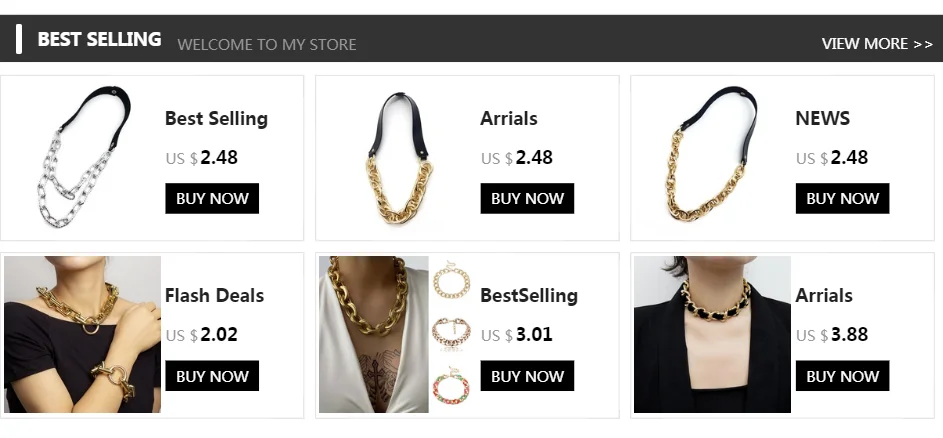The image size is (943, 438).
Task: Click the Flash Deals product title
Action: tap(214, 295)
